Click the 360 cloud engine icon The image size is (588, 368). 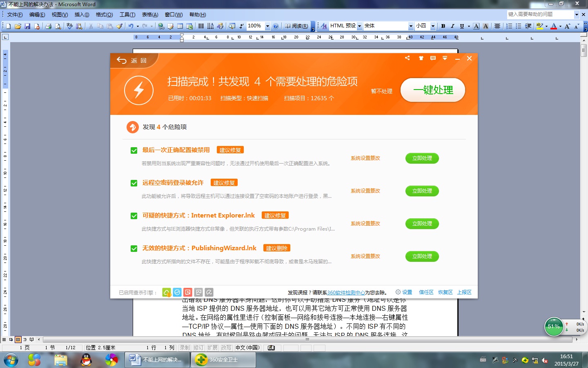click(x=167, y=292)
